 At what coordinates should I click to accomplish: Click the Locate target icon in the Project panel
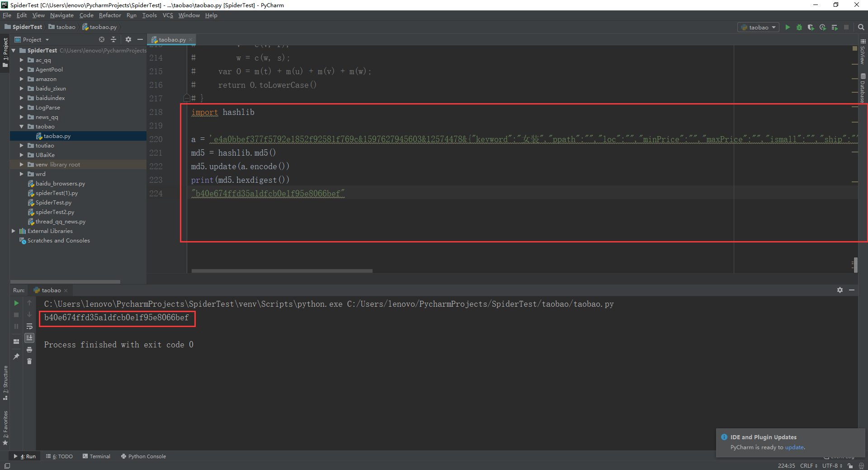(x=102, y=39)
